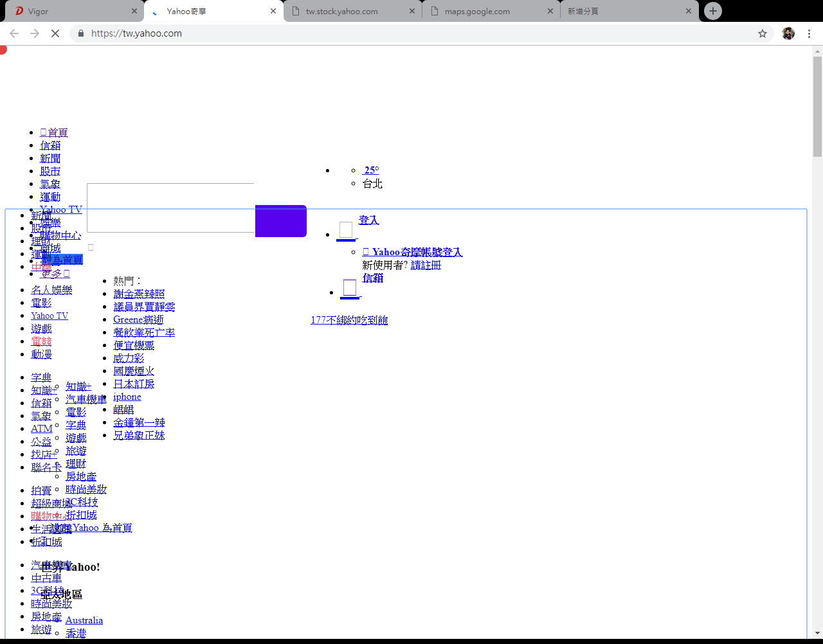
Task: Click the red 電競 link
Action: tap(41, 341)
